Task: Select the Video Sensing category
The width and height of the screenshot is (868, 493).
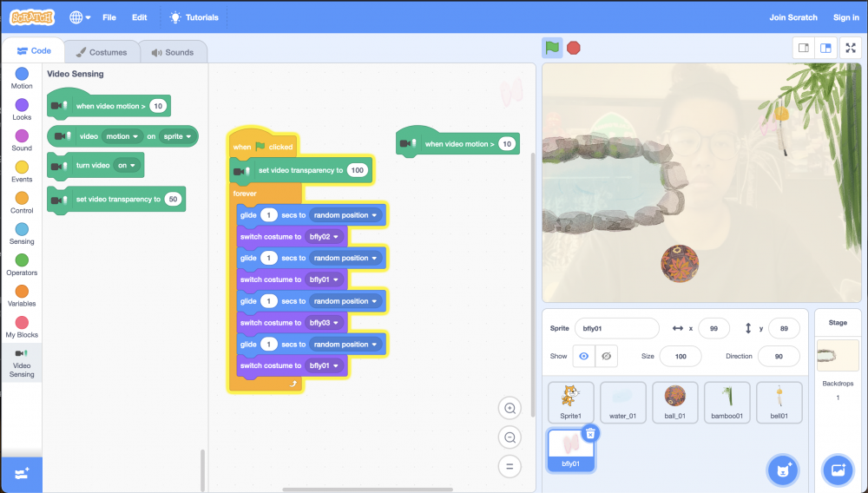Action: tap(22, 363)
